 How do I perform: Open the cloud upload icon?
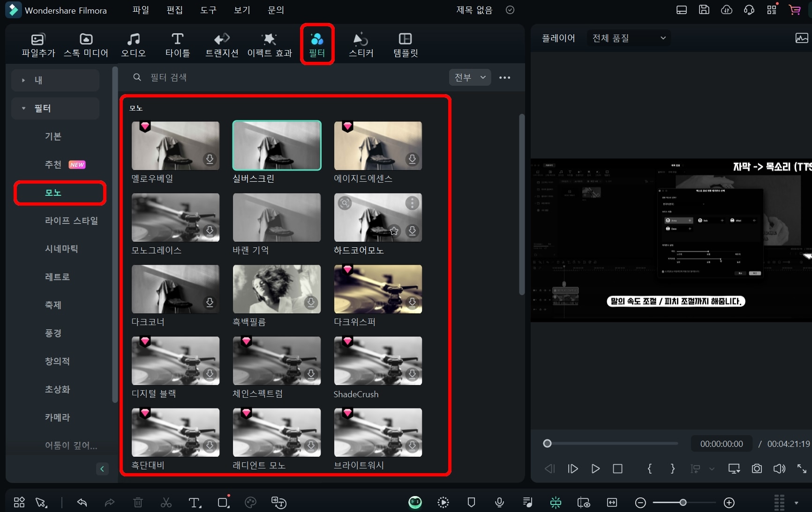(727, 10)
